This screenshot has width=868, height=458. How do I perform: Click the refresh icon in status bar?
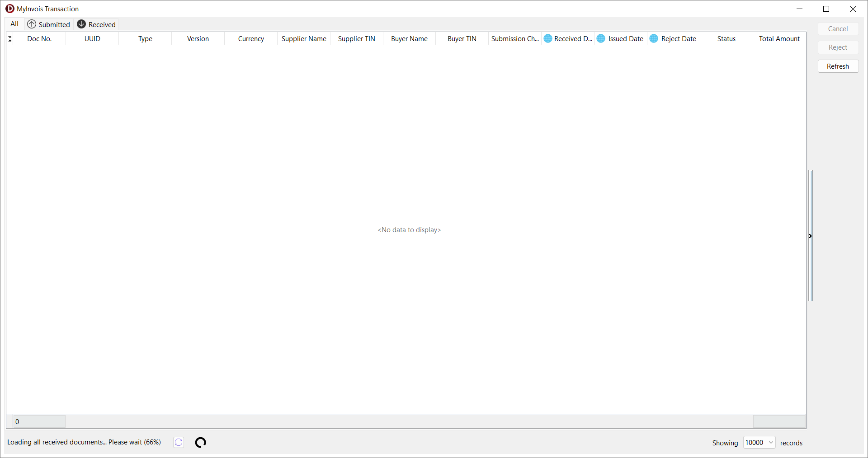click(x=179, y=443)
